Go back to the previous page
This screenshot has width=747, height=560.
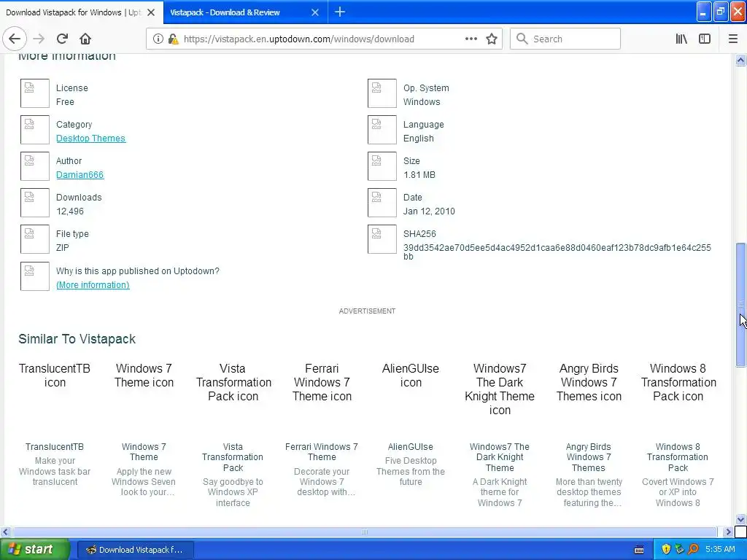click(x=15, y=39)
